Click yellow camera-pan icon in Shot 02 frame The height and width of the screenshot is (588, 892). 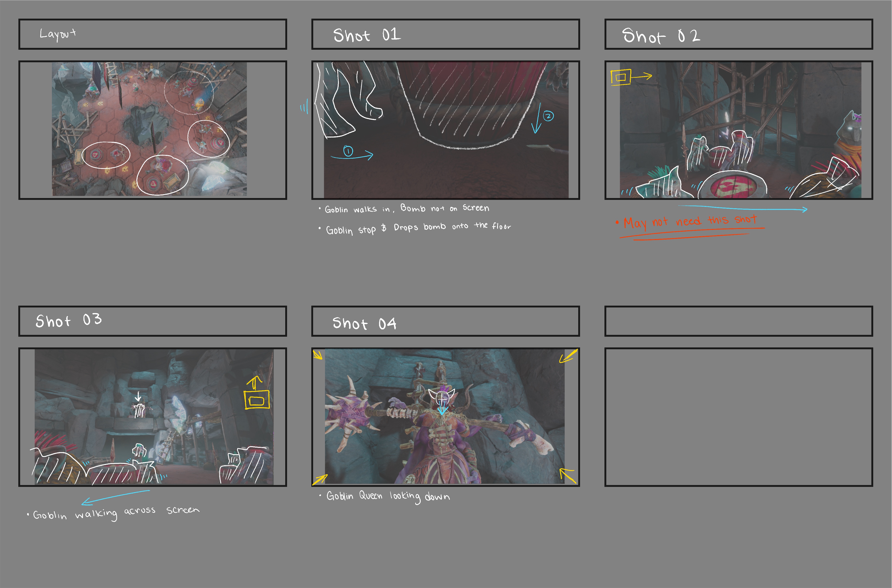tap(631, 77)
